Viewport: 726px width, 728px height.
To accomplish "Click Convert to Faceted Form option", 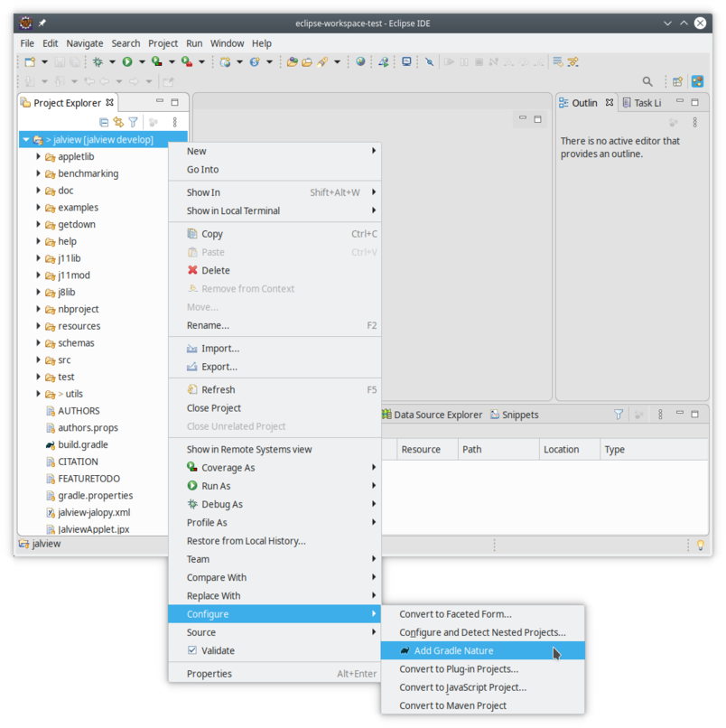I will point(482,614).
